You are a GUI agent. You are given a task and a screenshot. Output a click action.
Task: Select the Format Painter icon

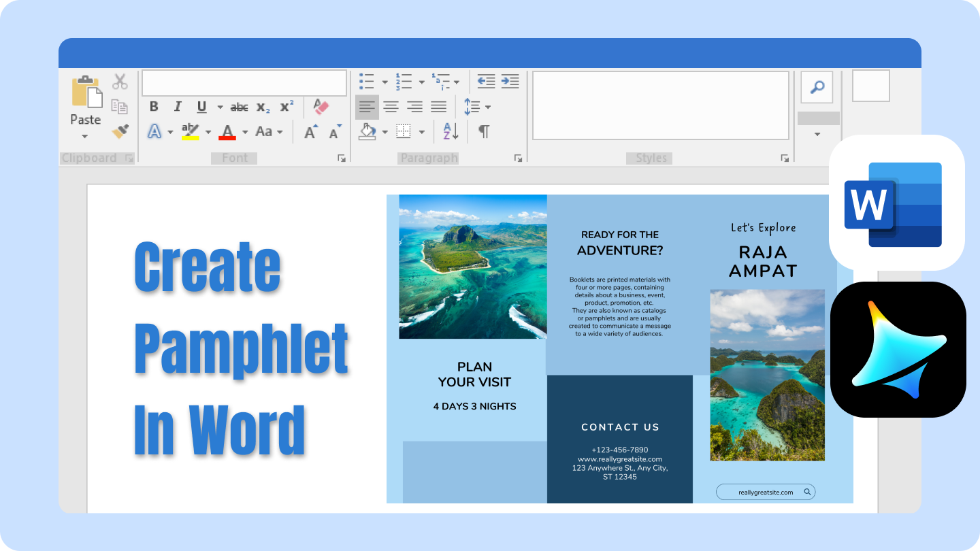(x=121, y=131)
